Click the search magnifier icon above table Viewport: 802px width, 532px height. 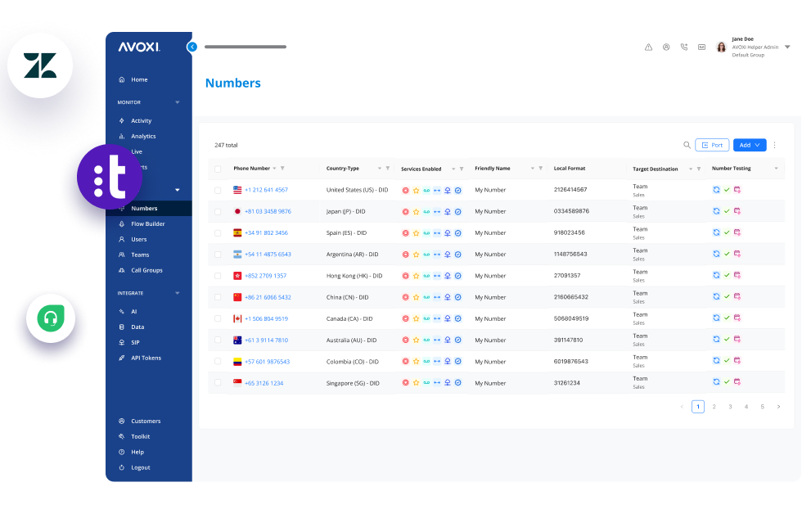tap(687, 145)
